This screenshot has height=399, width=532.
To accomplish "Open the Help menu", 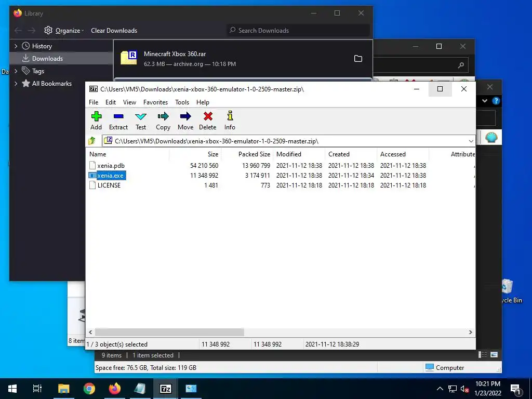I will pos(203,102).
